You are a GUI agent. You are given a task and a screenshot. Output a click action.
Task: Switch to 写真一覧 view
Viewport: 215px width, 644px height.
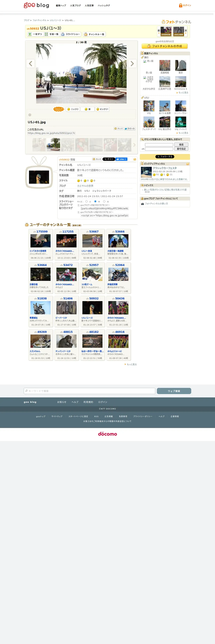tap(52, 34)
